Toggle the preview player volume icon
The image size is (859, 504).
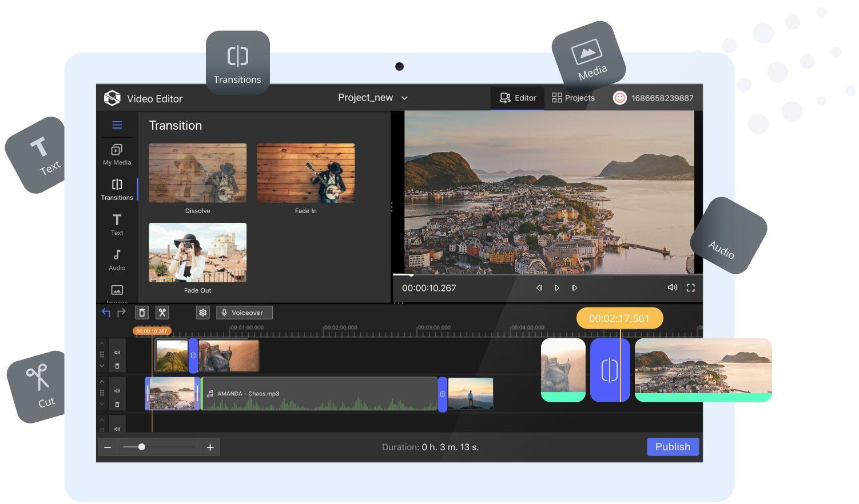672,287
